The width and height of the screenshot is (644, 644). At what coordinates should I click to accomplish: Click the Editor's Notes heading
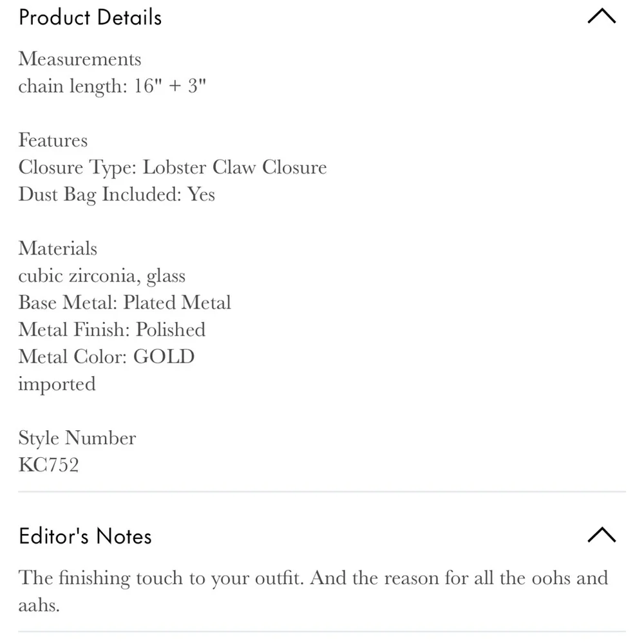(85, 536)
